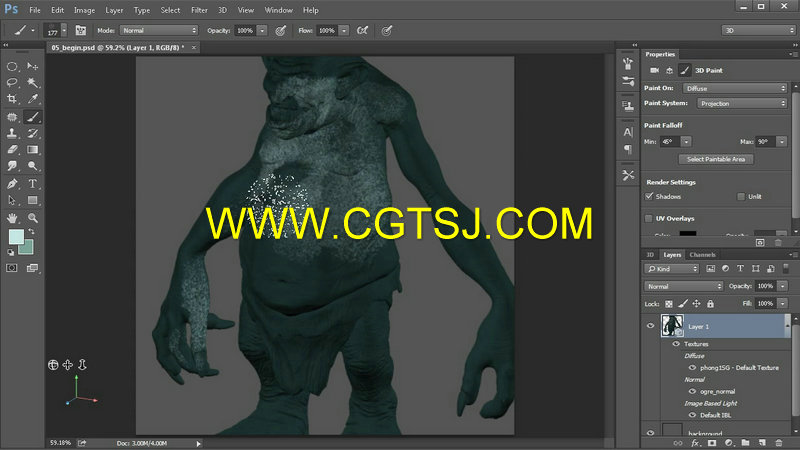Screen dimensions: 800x450
Task: Click the Layer 1 thumbnail
Action: [x=672, y=326]
